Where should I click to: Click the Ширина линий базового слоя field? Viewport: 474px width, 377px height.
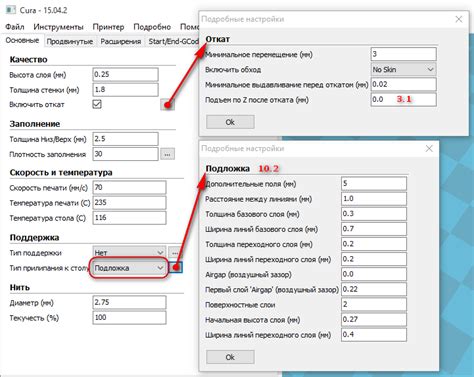(374, 229)
